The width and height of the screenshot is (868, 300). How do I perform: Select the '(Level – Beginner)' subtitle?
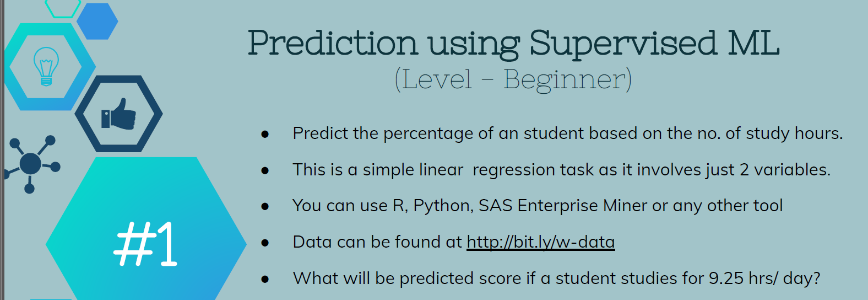point(513,79)
